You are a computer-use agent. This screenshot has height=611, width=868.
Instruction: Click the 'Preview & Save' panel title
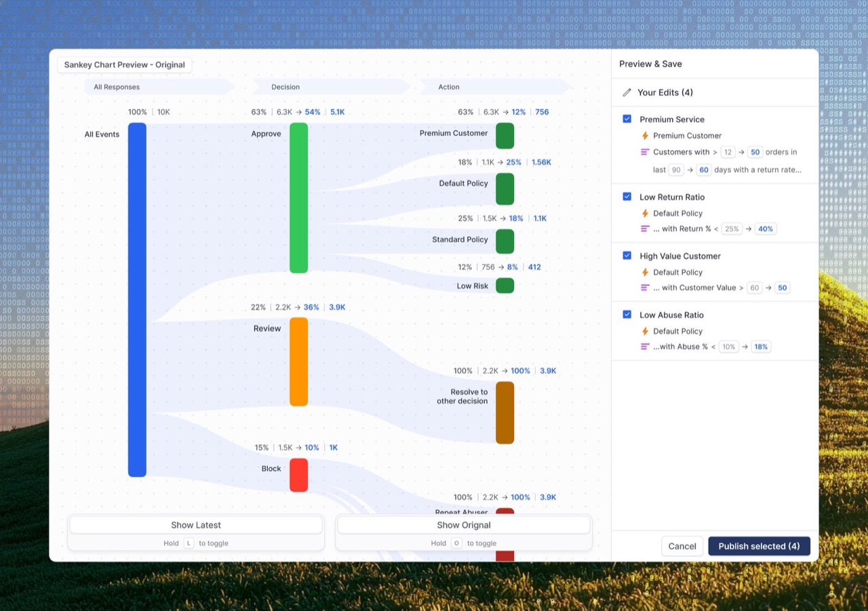pyautogui.click(x=650, y=64)
